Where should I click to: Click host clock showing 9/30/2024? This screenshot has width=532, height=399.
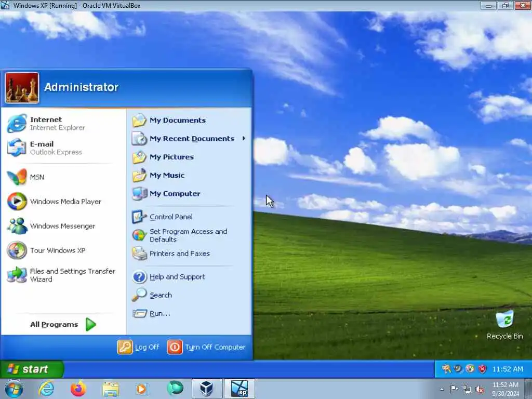[x=506, y=389]
